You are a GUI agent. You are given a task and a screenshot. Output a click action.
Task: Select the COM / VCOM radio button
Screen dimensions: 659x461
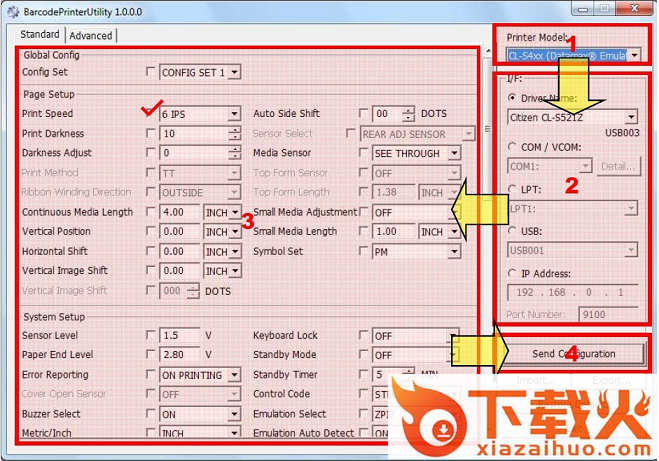point(512,147)
